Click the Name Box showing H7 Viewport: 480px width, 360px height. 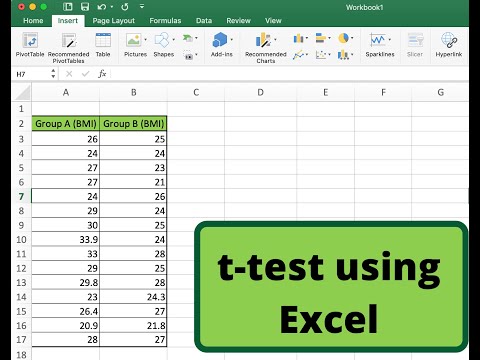[x=32, y=74]
